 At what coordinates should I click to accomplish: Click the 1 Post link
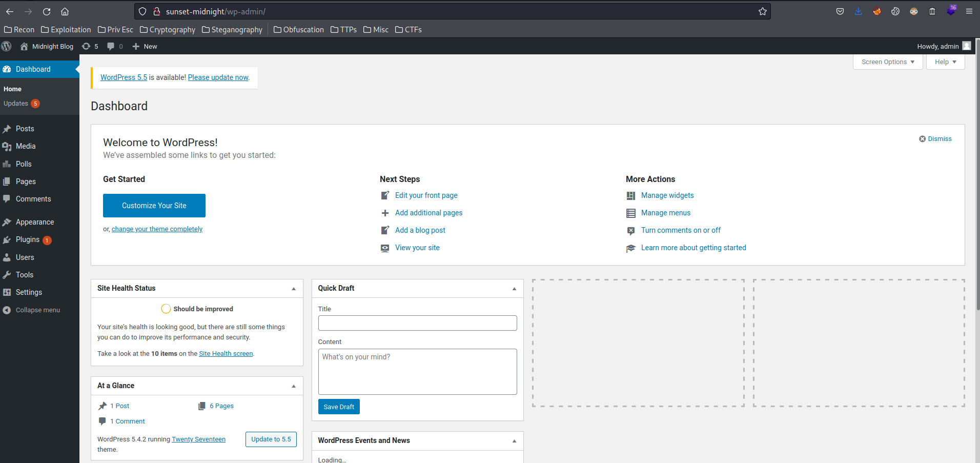120,406
